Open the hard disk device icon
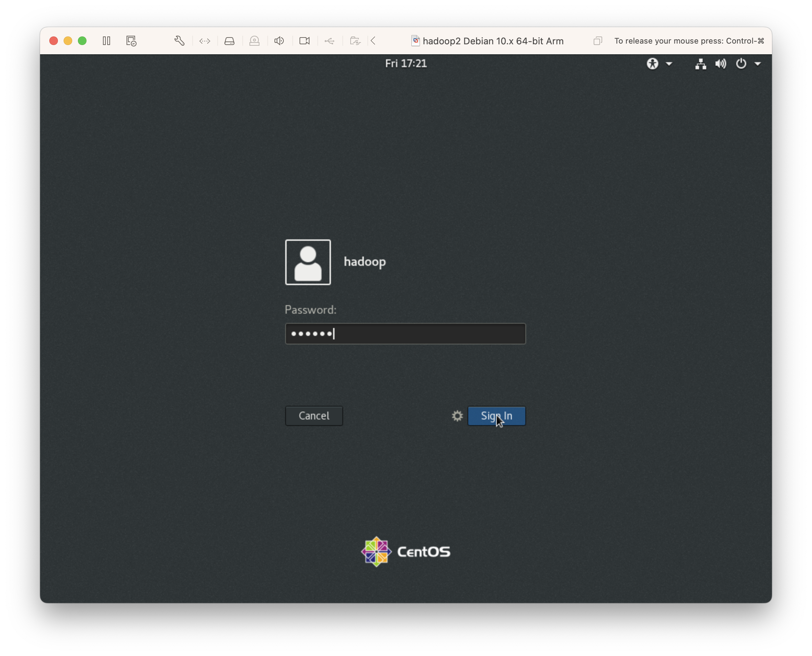This screenshot has width=812, height=656. pyautogui.click(x=229, y=41)
